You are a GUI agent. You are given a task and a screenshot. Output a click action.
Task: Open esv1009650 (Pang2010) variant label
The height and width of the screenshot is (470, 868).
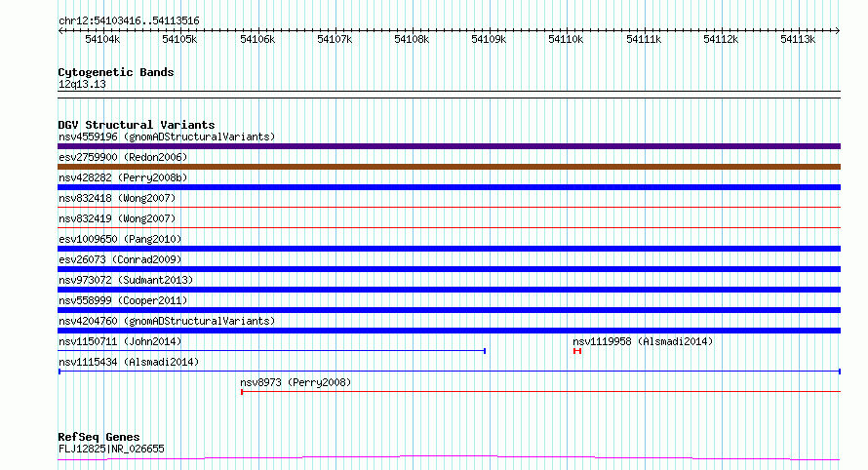120,239
